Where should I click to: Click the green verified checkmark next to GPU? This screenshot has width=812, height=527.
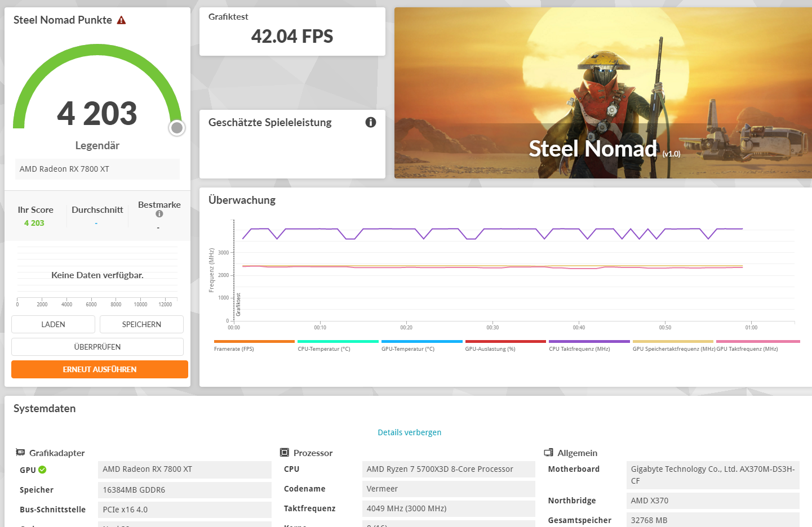42,470
